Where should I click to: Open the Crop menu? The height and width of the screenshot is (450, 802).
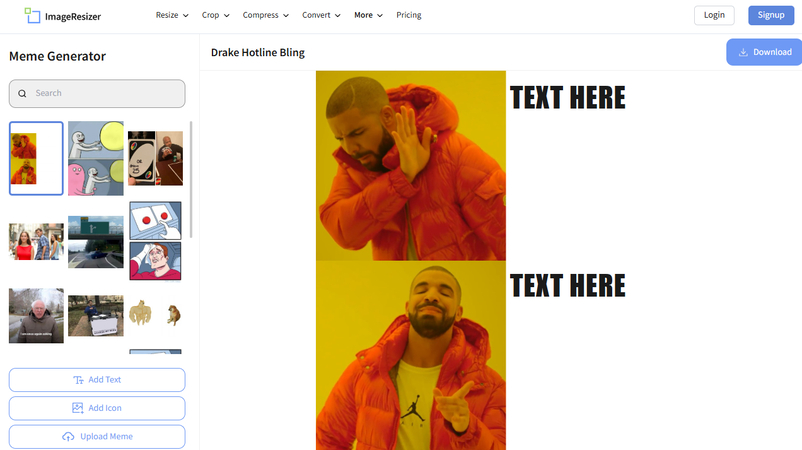(215, 15)
